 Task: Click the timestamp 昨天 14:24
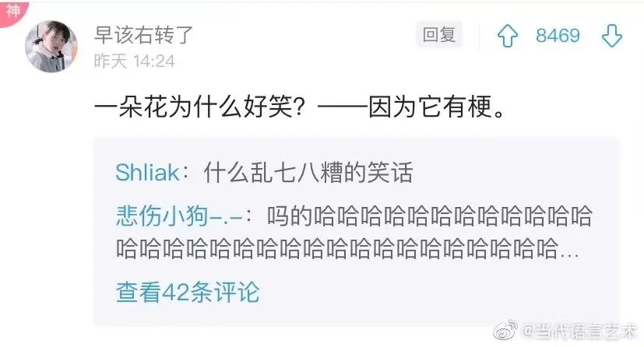coord(134,61)
